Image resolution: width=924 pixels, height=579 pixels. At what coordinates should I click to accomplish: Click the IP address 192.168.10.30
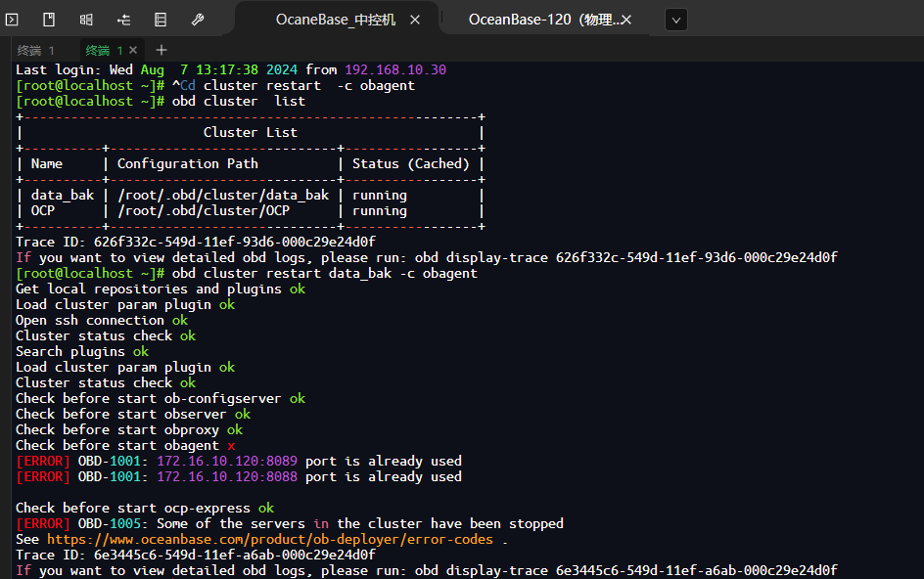pos(395,70)
